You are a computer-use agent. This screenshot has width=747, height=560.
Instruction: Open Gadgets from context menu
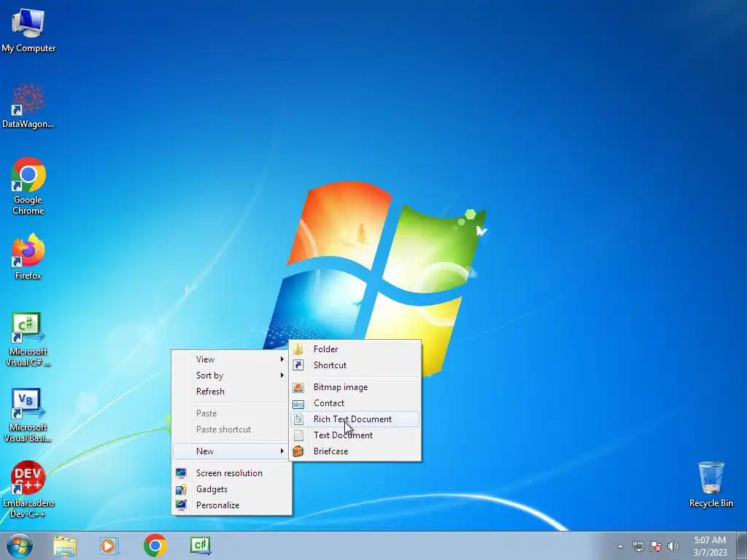[231, 489]
